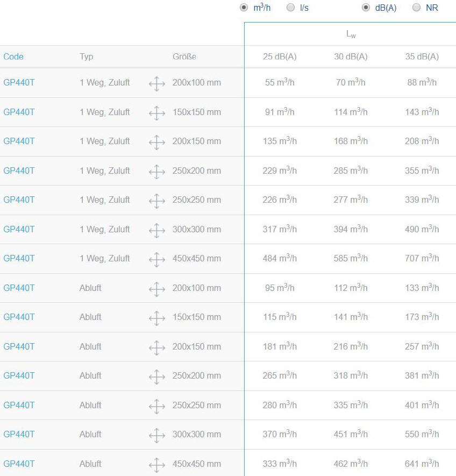Click dimension icon for Abluft 450x450 mm
456x476 pixels.
[x=157, y=465]
